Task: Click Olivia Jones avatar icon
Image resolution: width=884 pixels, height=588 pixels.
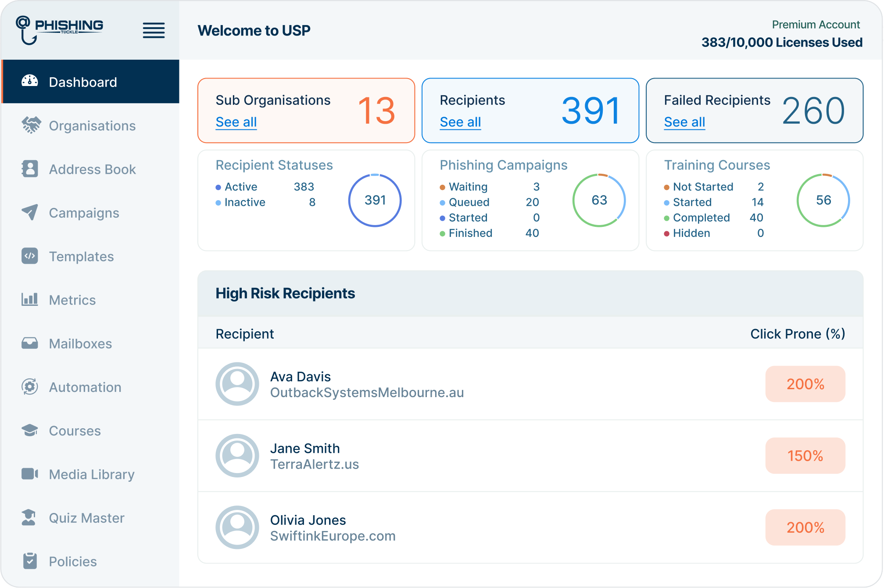Action: [x=237, y=527]
